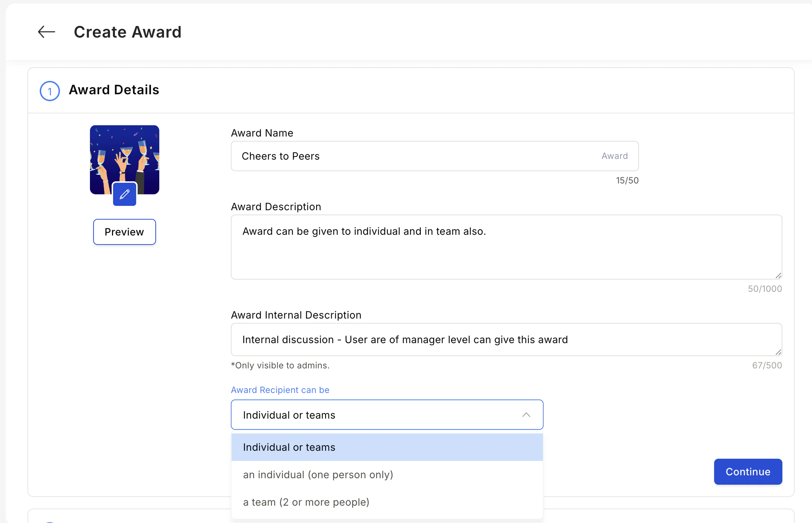This screenshot has height=523, width=812.
Task: Open the Preview of the award
Action: (x=125, y=232)
